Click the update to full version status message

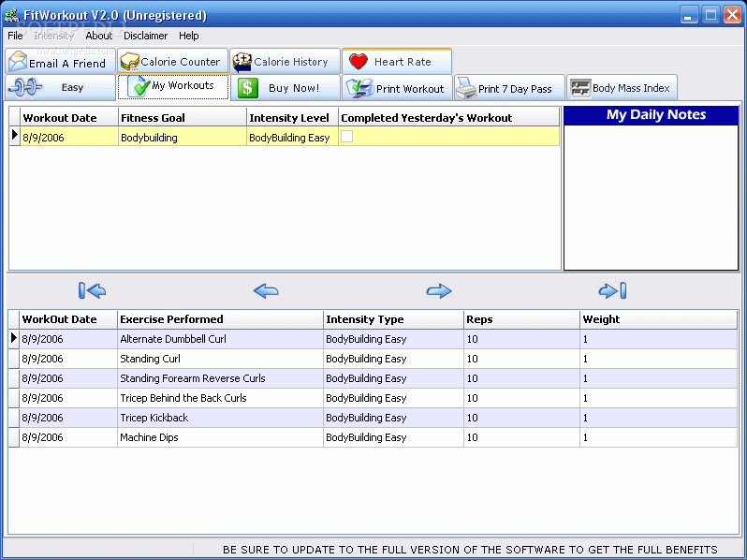pos(470,550)
